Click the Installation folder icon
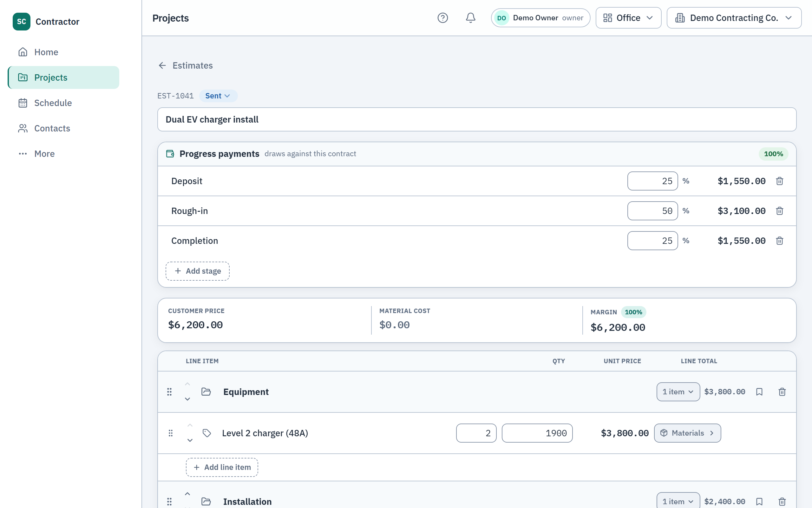 pyautogui.click(x=206, y=502)
